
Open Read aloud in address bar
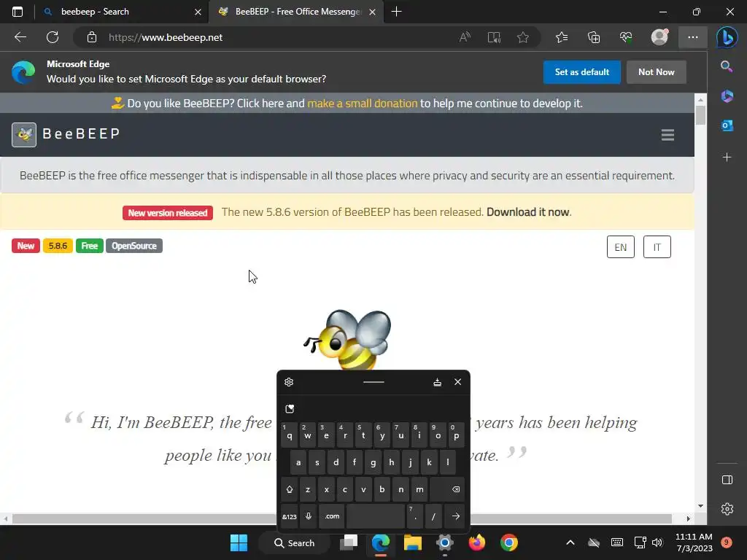[x=465, y=37]
